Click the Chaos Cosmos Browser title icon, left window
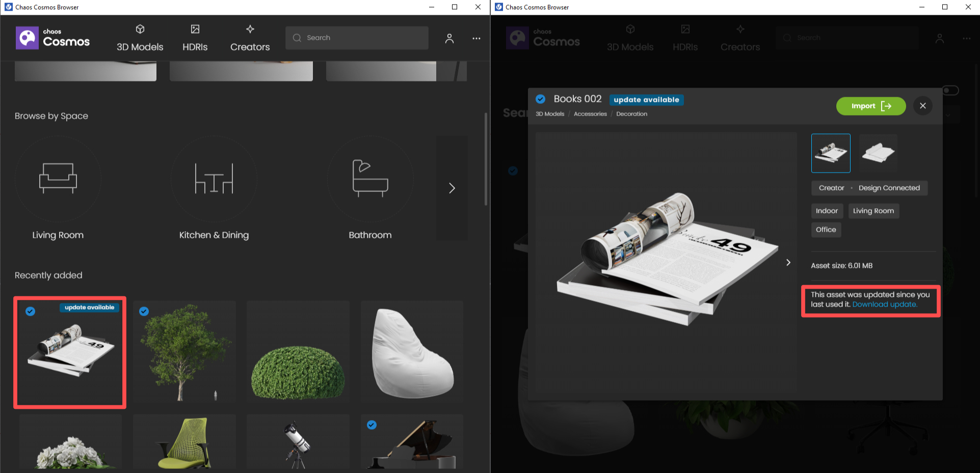 click(8, 7)
